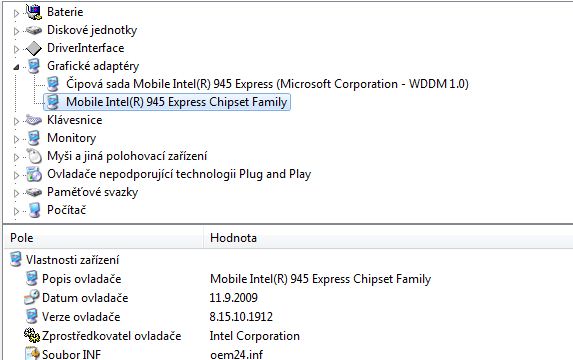Click the Počítač computer icon

[34, 210]
